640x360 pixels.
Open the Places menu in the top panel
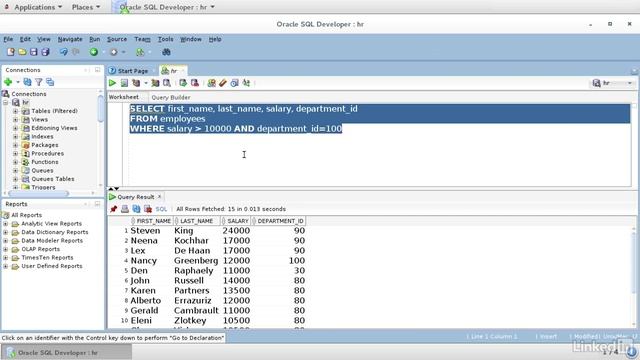[86, 7]
